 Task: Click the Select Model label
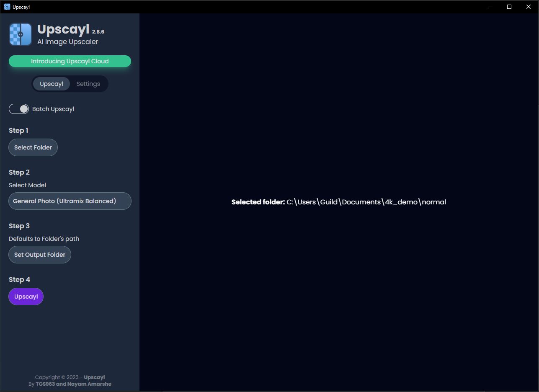coord(27,185)
